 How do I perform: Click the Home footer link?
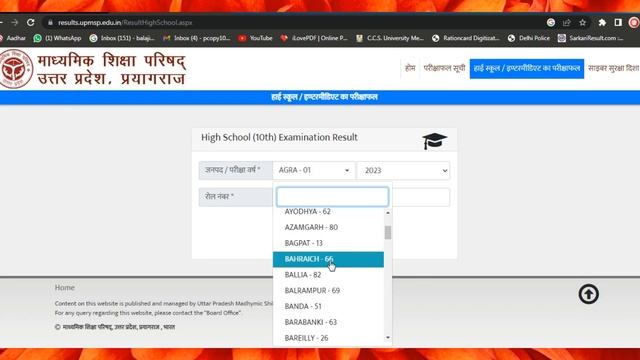[x=64, y=287]
